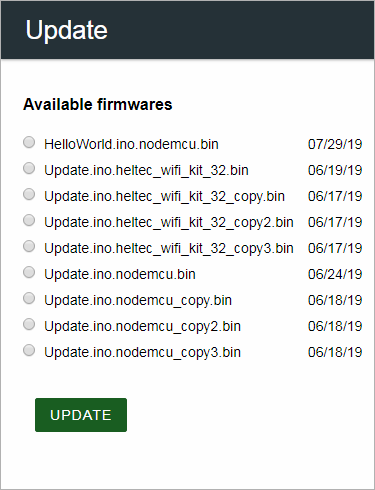Choose the Update.ino.nodemcu_copy.bin radio button
The image size is (375, 490).
(x=29, y=298)
